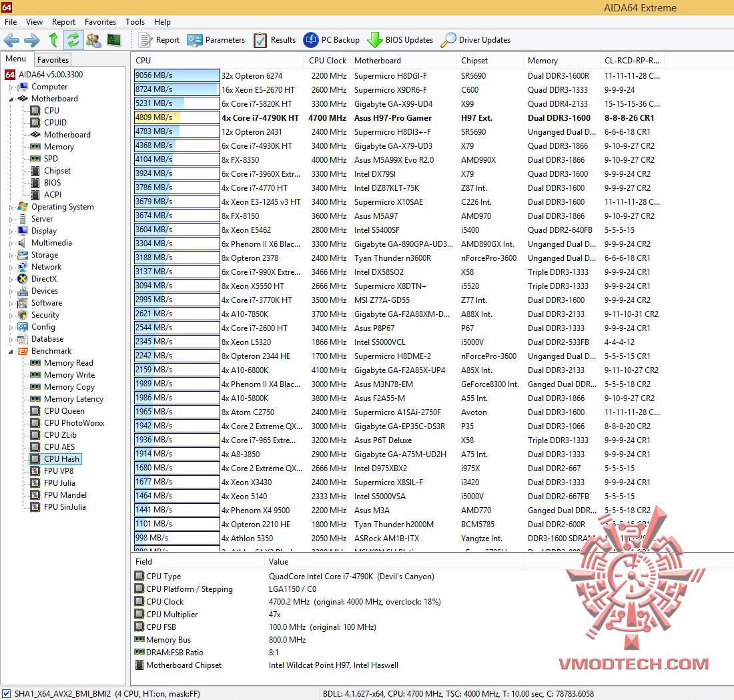Open the Help menu
The image size is (734, 700).
(162, 22)
